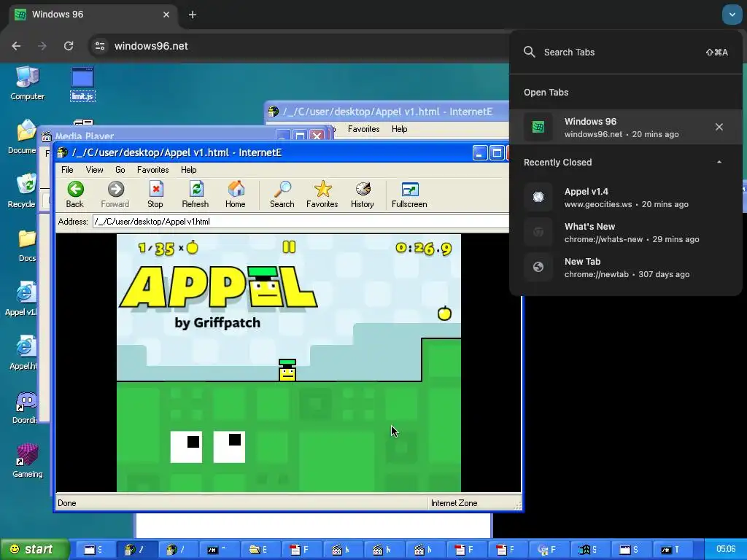The image size is (747, 560).
Task: Click the background InternetE window title bar
Action: click(x=387, y=112)
